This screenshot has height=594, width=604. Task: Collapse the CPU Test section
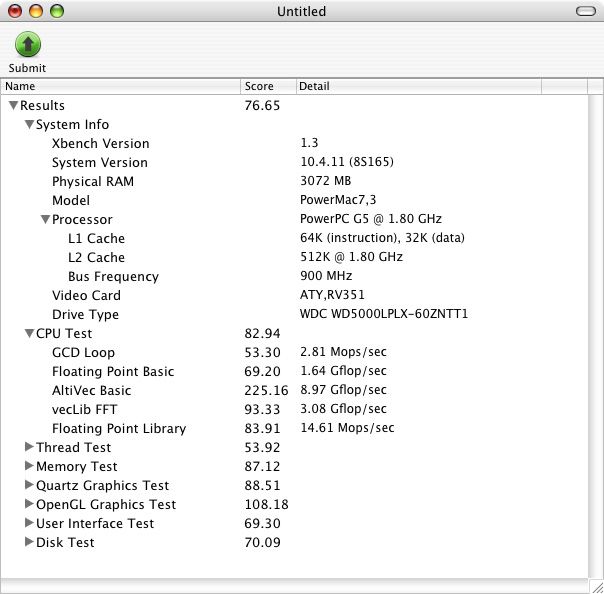coord(29,333)
